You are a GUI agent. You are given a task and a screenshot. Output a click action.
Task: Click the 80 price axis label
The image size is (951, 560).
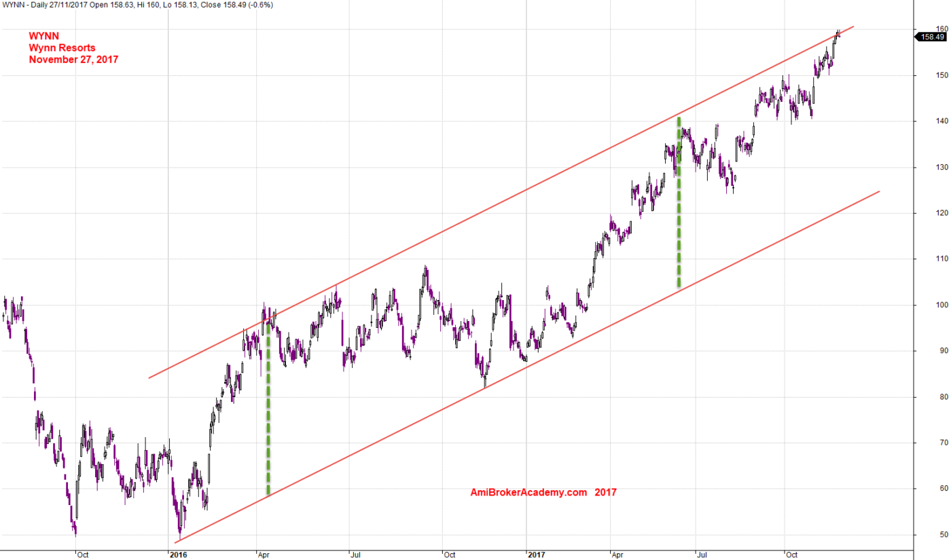(944, 396)
